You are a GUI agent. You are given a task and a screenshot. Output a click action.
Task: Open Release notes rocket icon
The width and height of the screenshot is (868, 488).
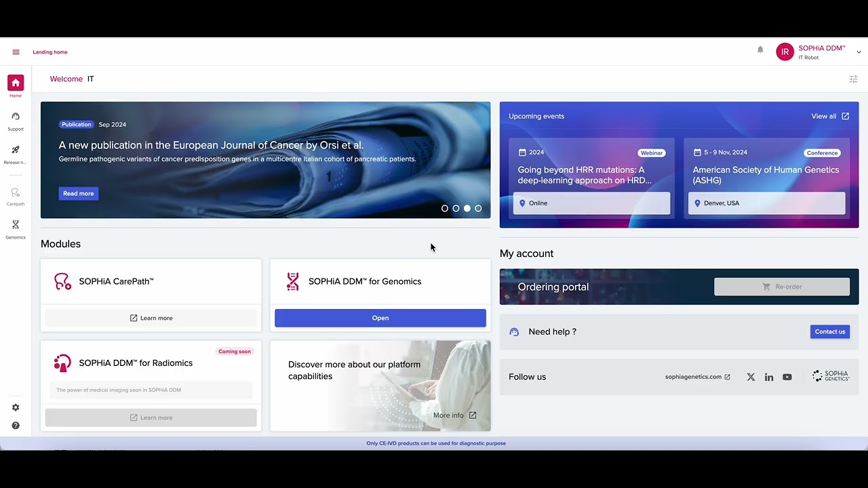click(x=16, y=150)
